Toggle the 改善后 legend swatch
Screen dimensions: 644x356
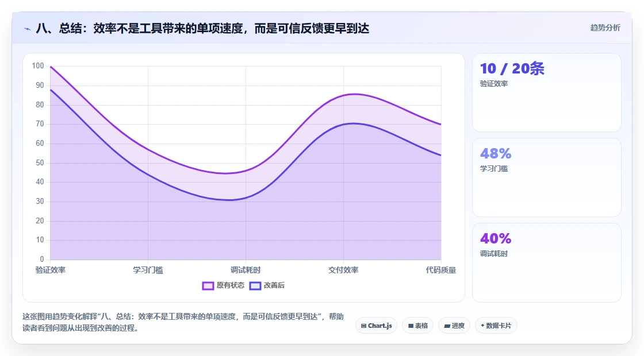click(255, 285)
